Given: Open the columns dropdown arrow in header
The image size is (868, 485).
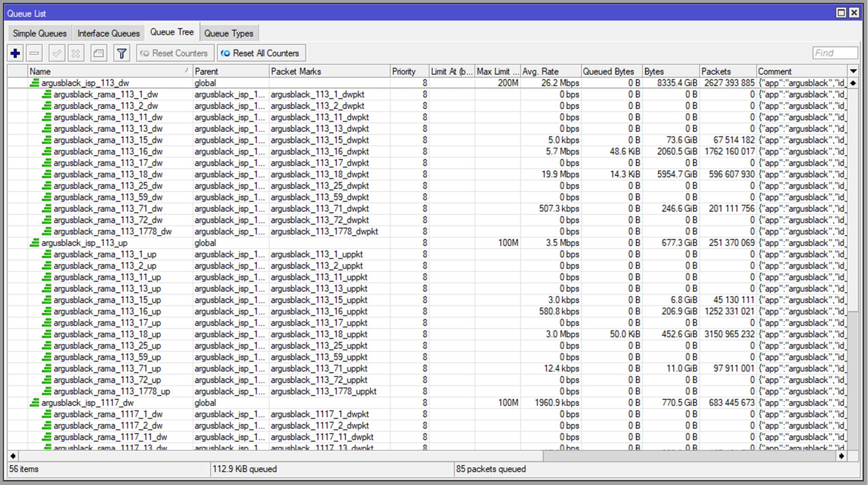Looking at the screenshot, I should coord(853,71).
